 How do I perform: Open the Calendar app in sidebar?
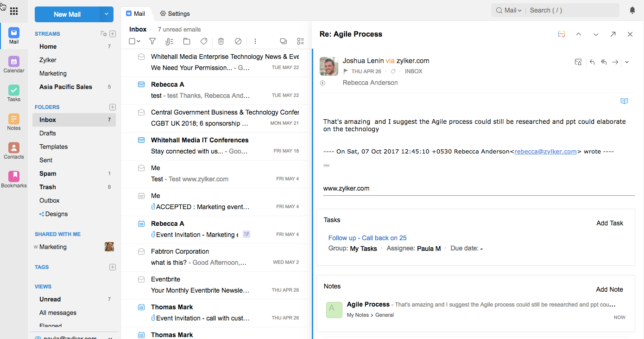pyautogui.click(x=14, y=65)
